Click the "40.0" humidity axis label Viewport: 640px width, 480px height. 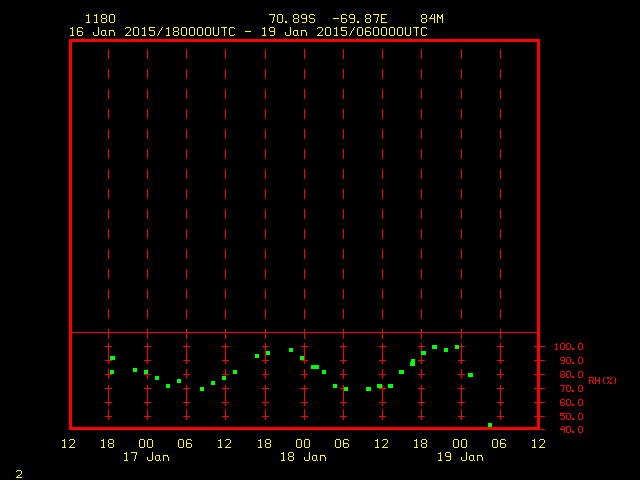tap(571, 430)
